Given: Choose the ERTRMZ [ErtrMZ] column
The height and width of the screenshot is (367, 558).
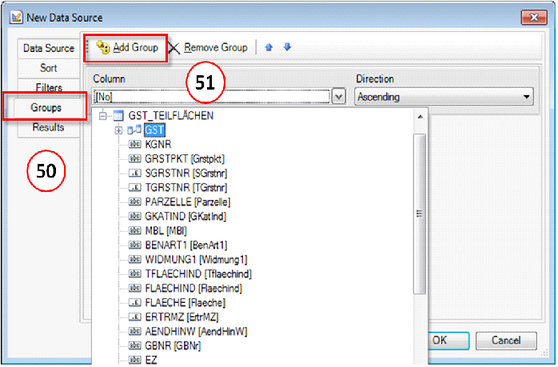Looking at the screenshot, I should pos(182,317).
